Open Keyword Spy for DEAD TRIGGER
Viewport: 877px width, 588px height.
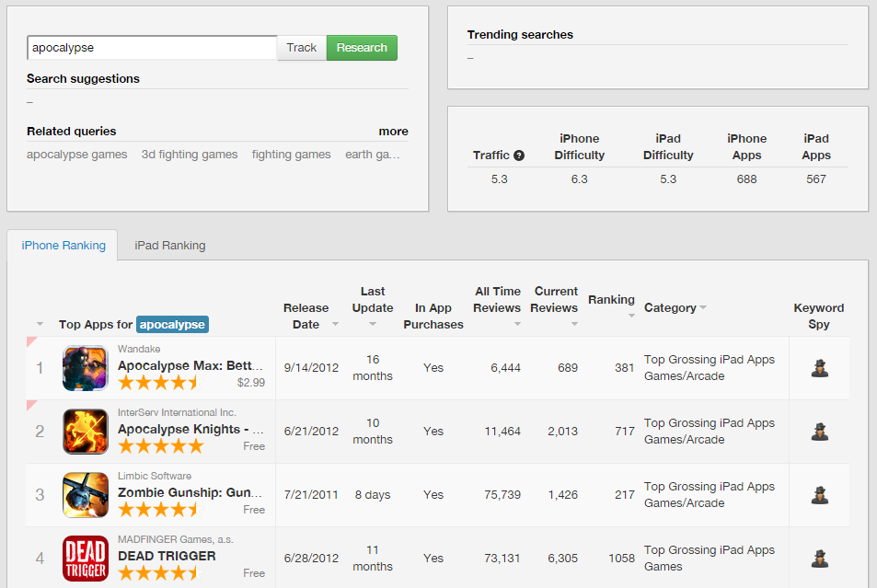(819, 559)
